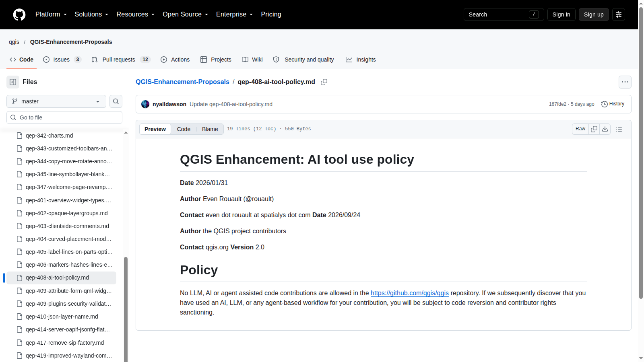Open the Issues tab
Screen dimensions: 644x362
(62, 60)
